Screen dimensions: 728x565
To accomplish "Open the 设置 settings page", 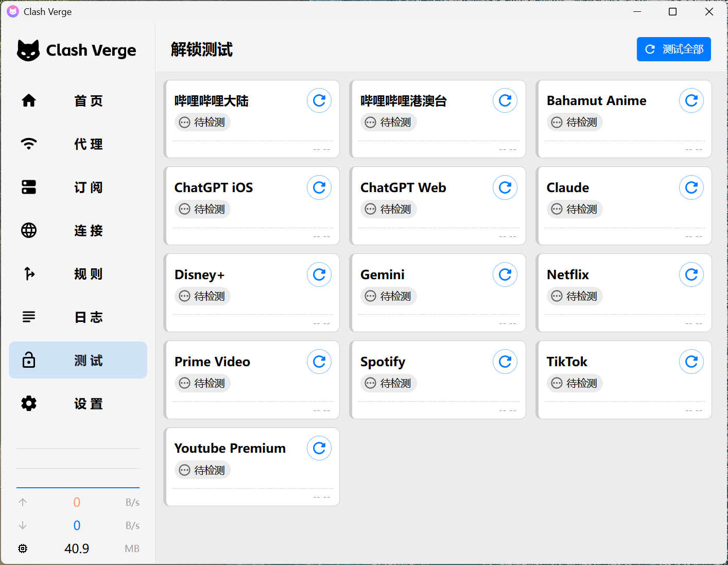I will (x=78, y=403).
